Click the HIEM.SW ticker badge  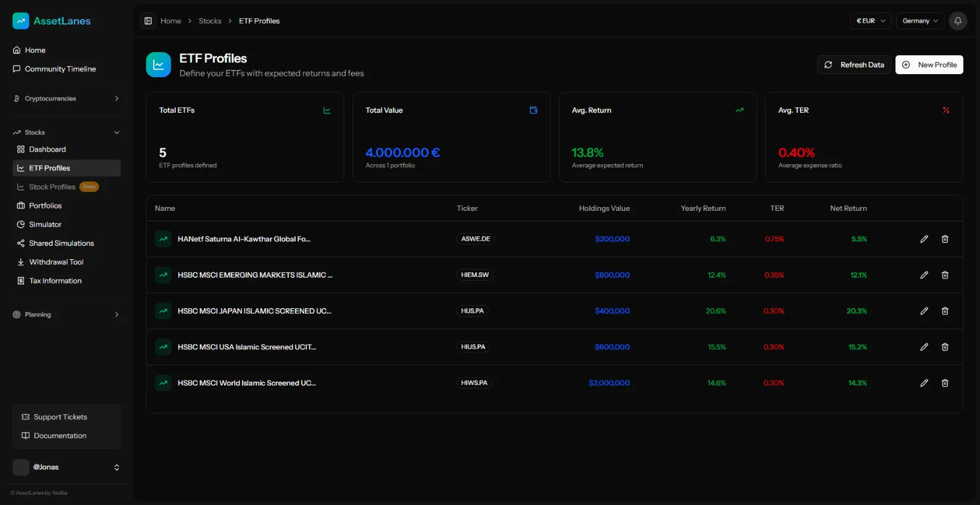(x=475, y=275)
